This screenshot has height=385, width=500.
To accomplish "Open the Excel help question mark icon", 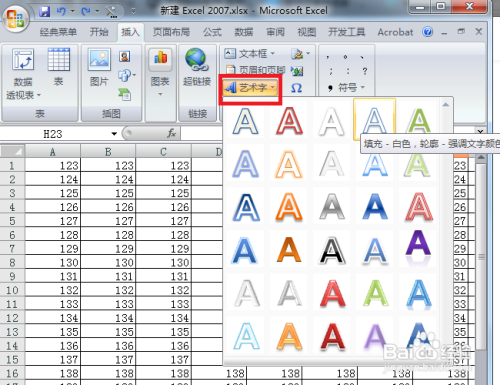I will click(427, 32).
